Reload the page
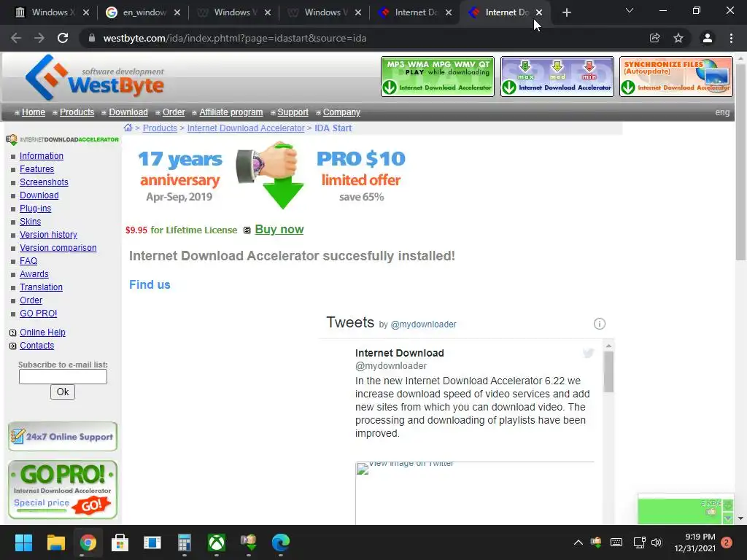 point(63,38)
